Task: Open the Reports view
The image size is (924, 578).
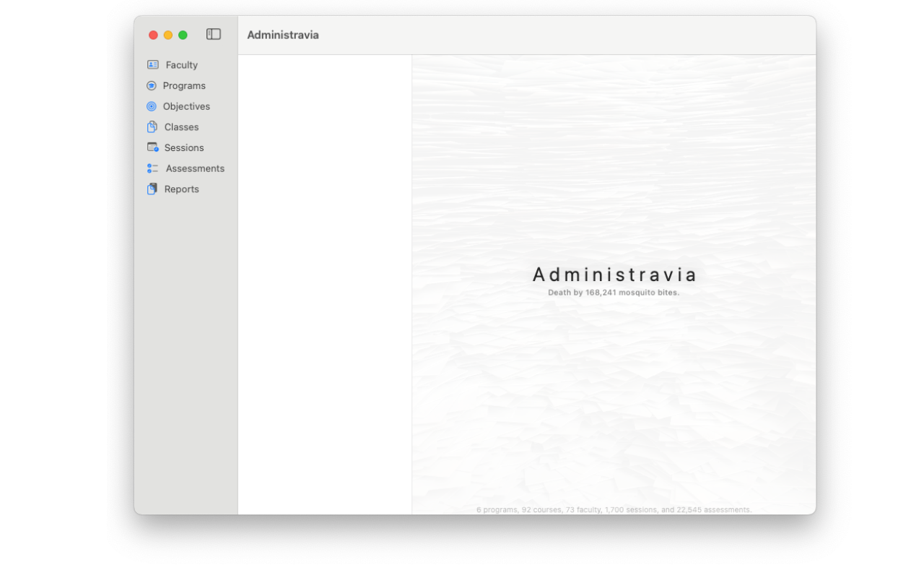Action: click(182, 189)
